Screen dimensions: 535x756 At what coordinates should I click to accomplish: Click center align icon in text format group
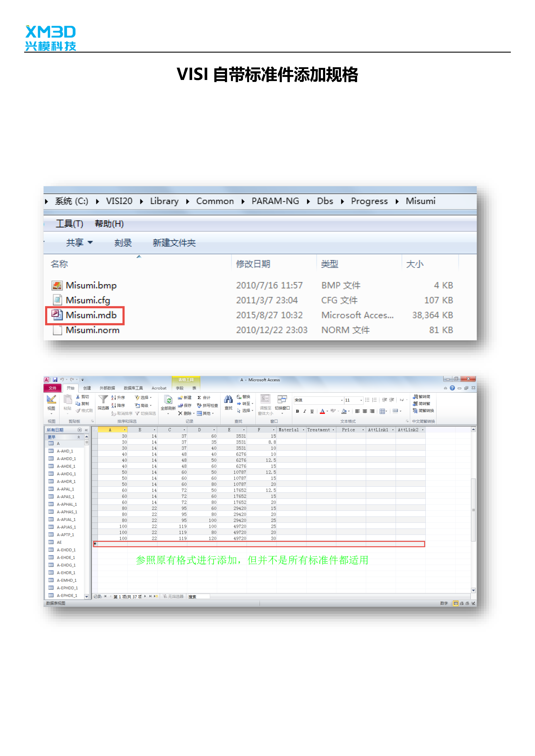point(365,411)
